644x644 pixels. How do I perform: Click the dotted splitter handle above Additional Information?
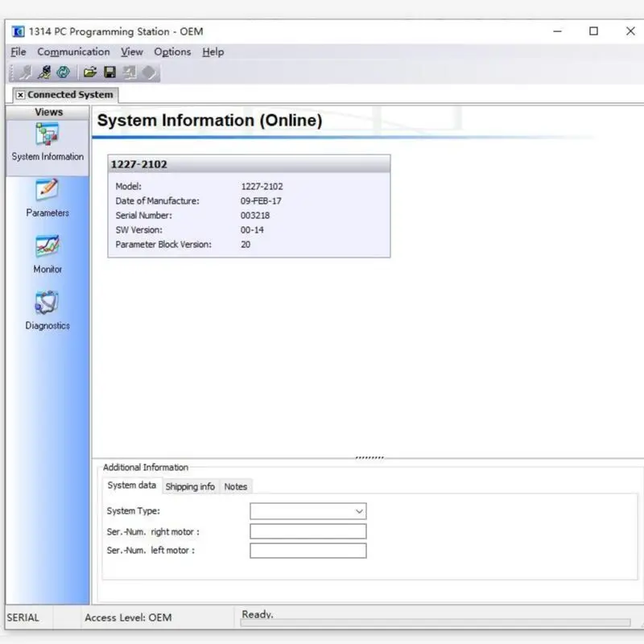click(369, 457)
